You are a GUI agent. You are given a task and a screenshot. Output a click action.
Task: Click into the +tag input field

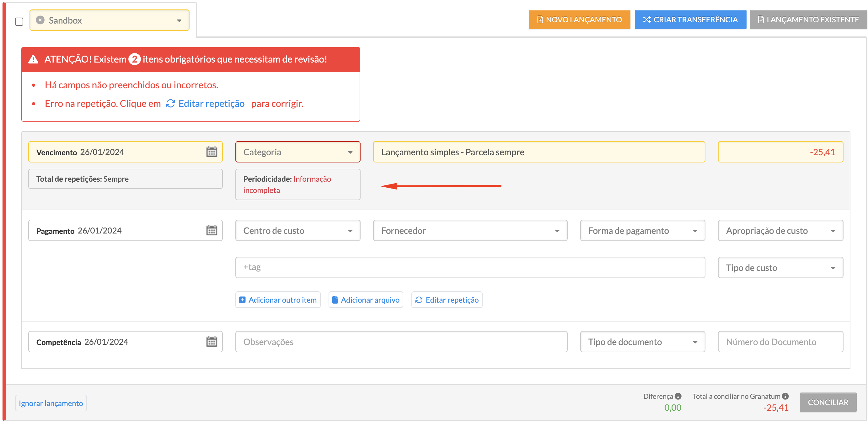click(470, 267)
